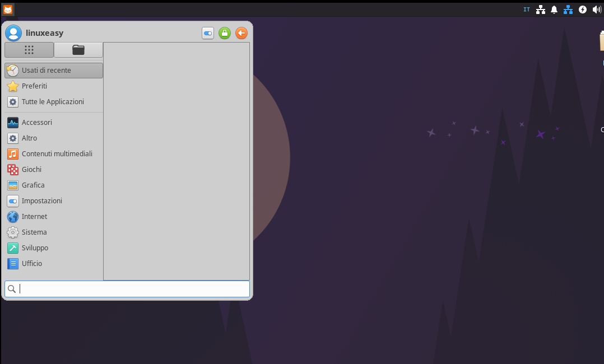Open Contenuti multimediali category
Viewport: 604px width, 364px height.
(54, 153)
